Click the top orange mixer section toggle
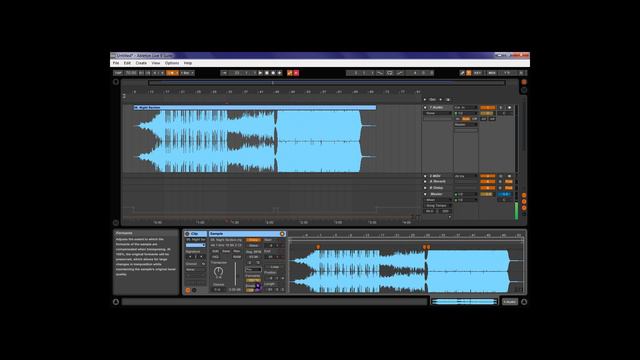This screenshot has height=360, width=640. pyautogui.click(x=524, y=195)
